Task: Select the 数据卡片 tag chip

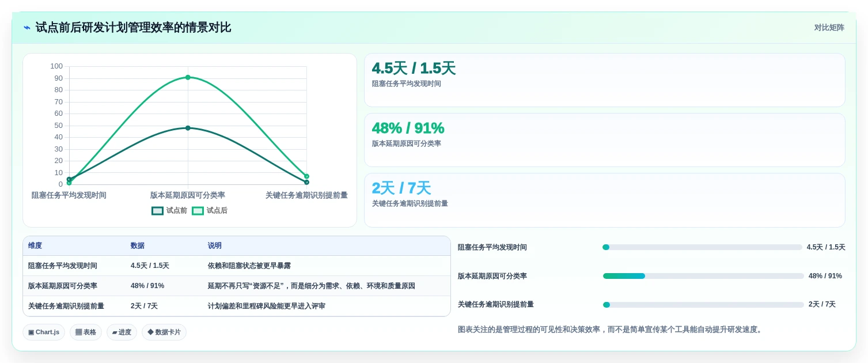Action: click(164, 332)
